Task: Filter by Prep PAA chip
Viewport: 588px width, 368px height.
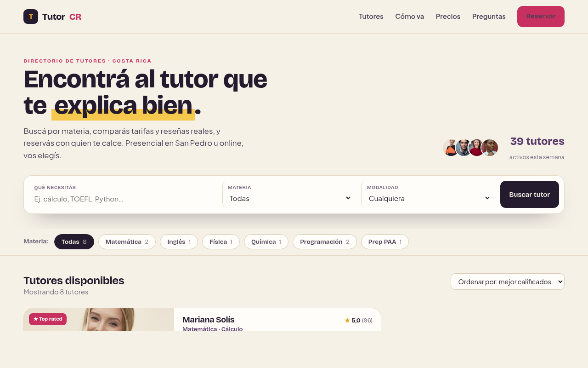Action: tap(385, 242)
